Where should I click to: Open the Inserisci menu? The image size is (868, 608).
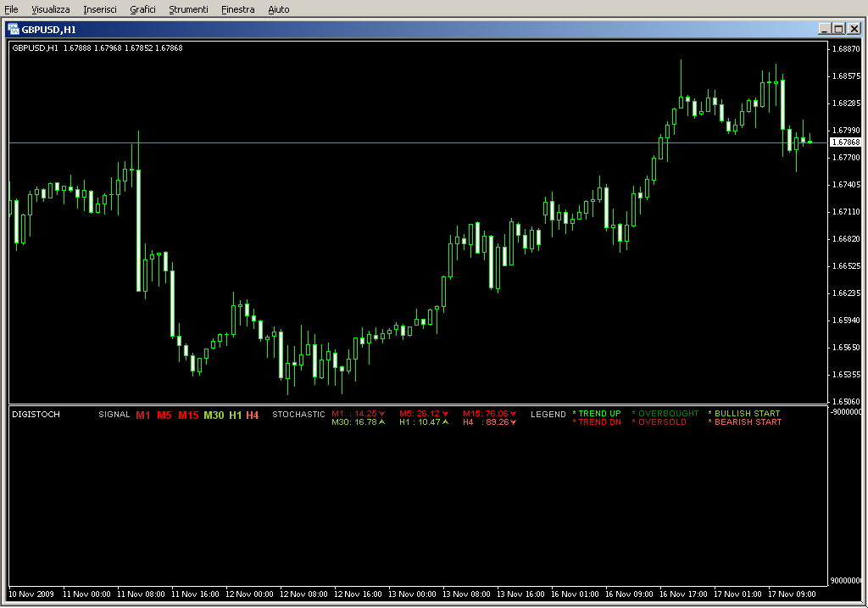click(100, 9)
